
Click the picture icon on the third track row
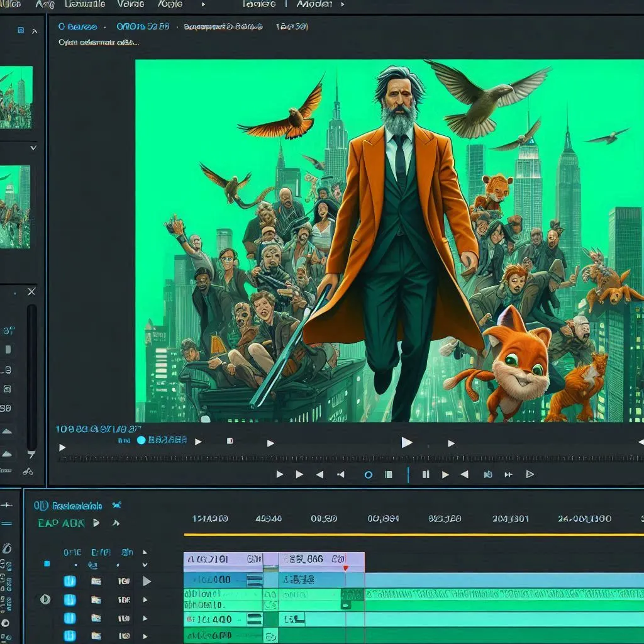(96, 618)
